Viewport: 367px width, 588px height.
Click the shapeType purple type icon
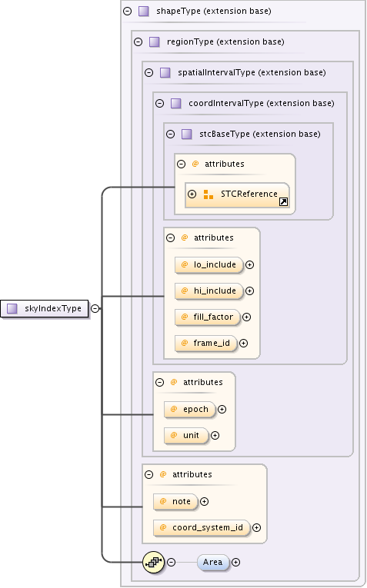(144, 12)
